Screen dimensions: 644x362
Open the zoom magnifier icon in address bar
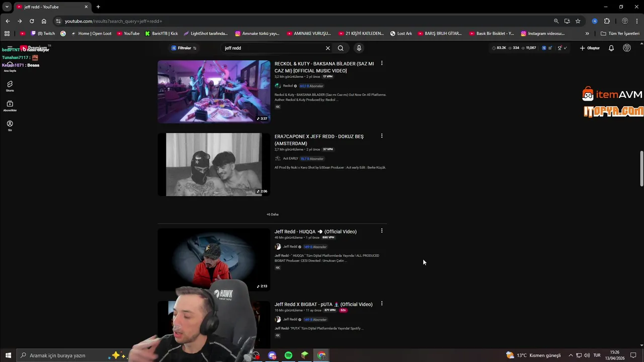(x=556, y=21)
